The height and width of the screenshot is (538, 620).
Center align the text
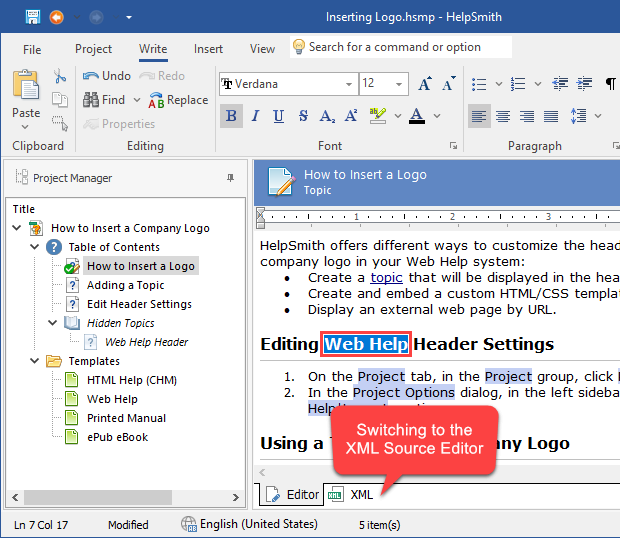(503, 116)
